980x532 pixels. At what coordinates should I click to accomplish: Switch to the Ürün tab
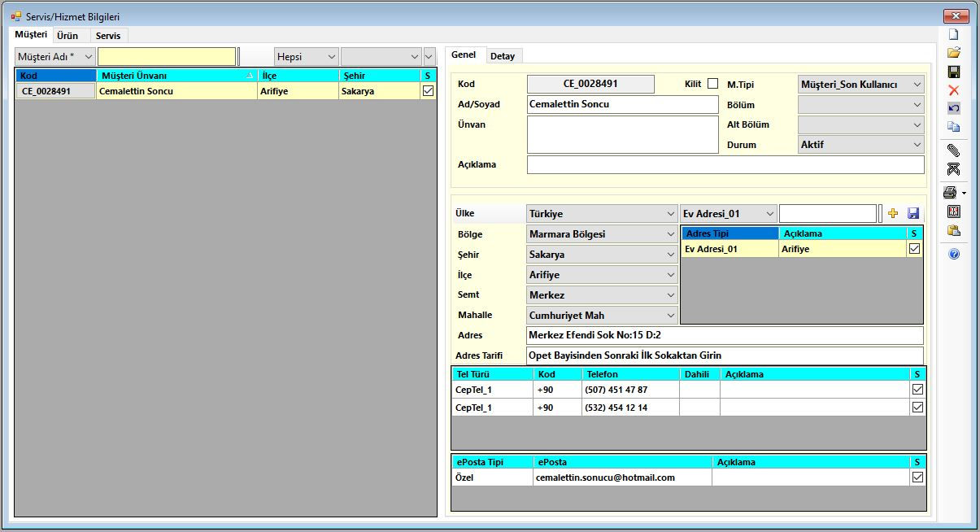[68, 36]
